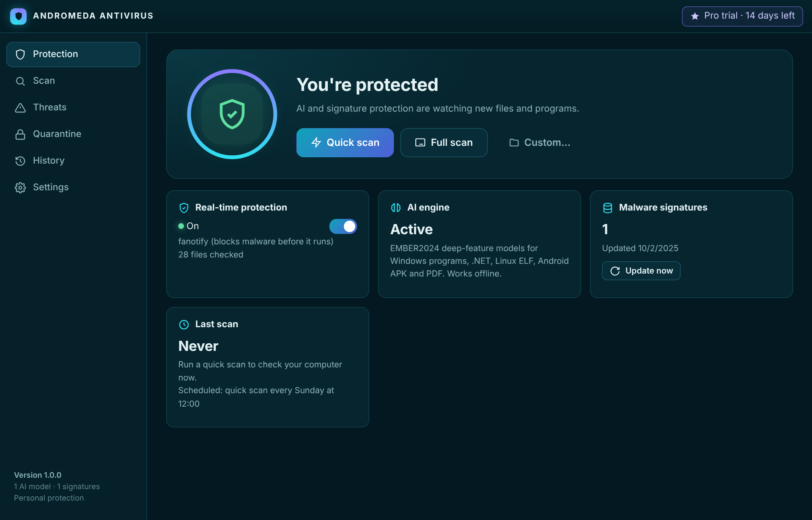This screenshot has height=520, width=812.
Task: Choose Custom... scan option
Action: tap(540, 142)
